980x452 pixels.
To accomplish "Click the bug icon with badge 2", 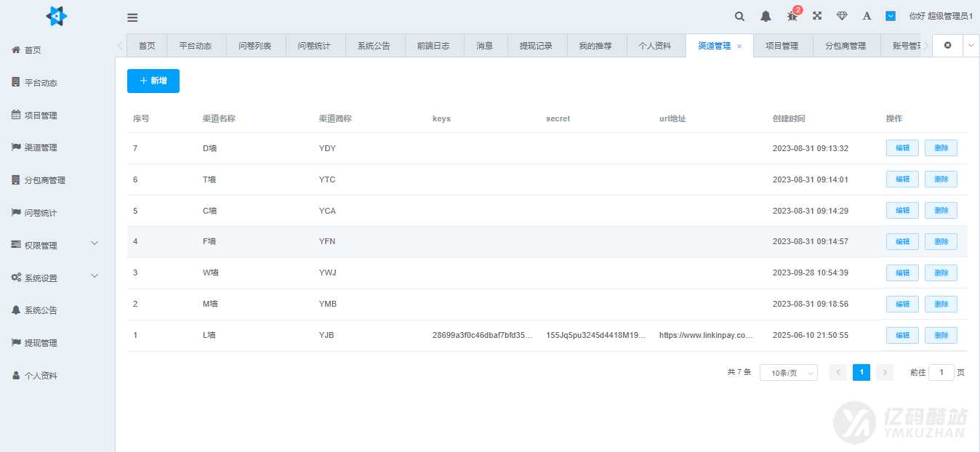I will (x=792, y=15).
